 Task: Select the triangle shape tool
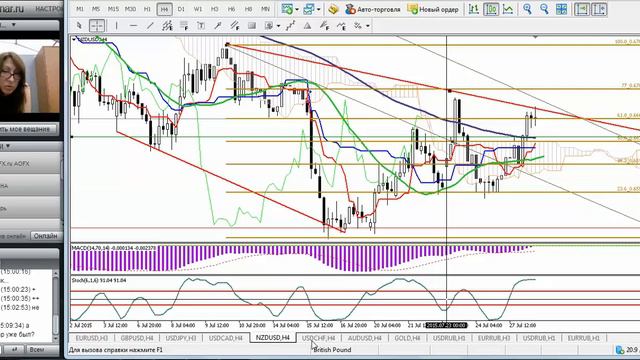307,26
